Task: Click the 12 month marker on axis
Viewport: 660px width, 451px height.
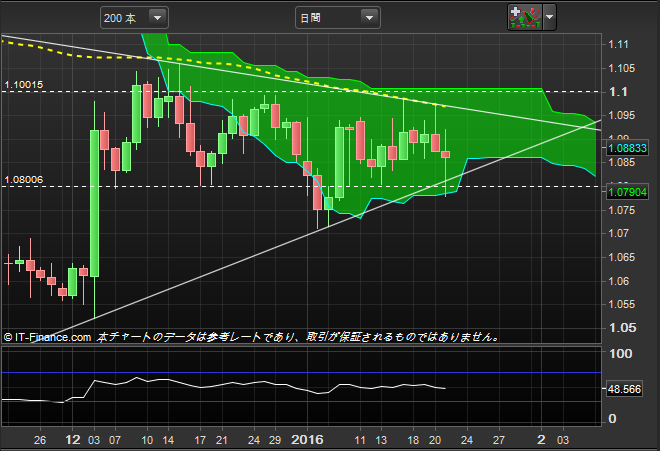Action: (72, 440)
